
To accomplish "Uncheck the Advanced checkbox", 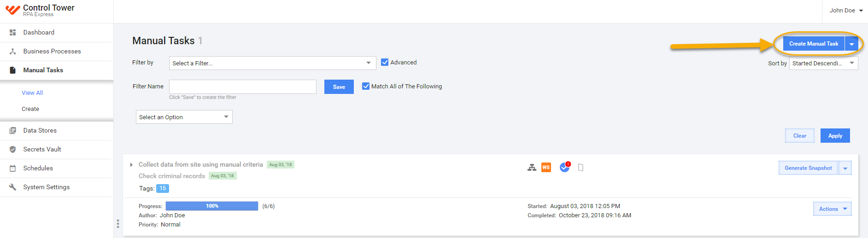I will [385, 62].
